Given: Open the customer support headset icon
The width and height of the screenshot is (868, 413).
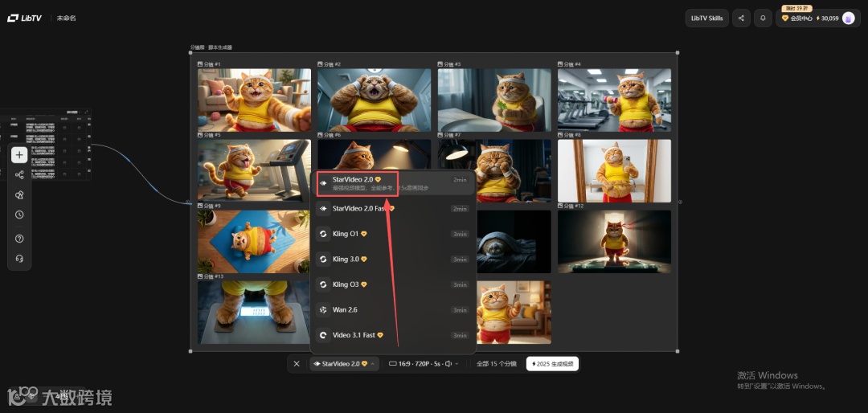Looking at the screenshot, I should 19,259.
